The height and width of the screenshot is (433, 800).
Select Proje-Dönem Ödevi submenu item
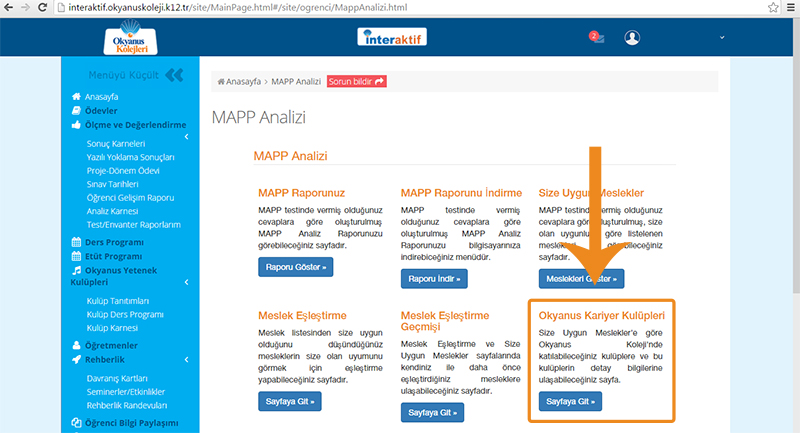pos(123,170)
